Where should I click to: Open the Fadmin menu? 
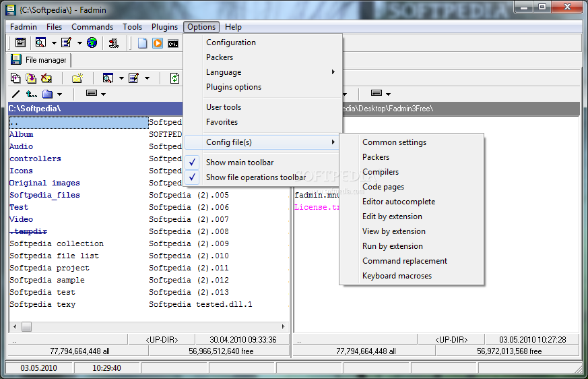pos(24,27)
